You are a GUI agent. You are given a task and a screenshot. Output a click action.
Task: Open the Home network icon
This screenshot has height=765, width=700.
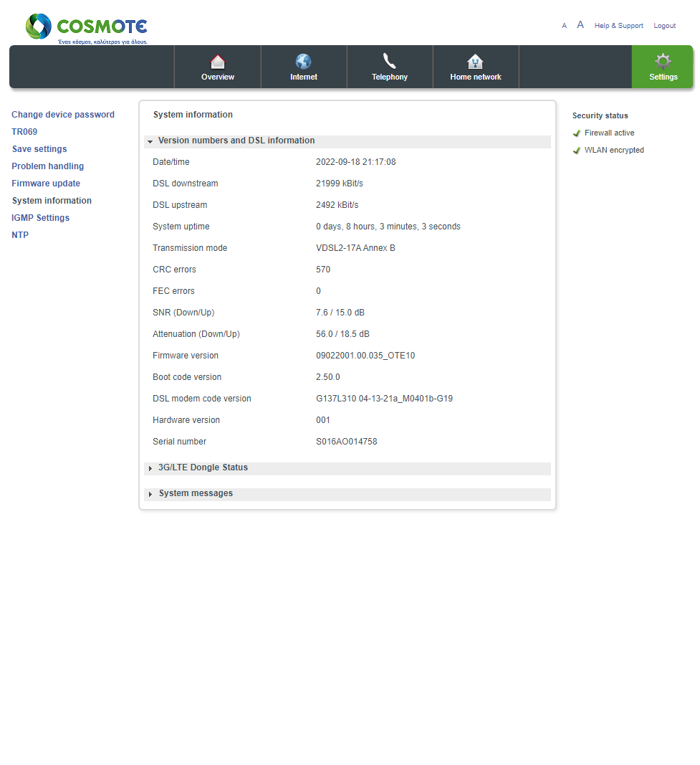coord(475,62)
